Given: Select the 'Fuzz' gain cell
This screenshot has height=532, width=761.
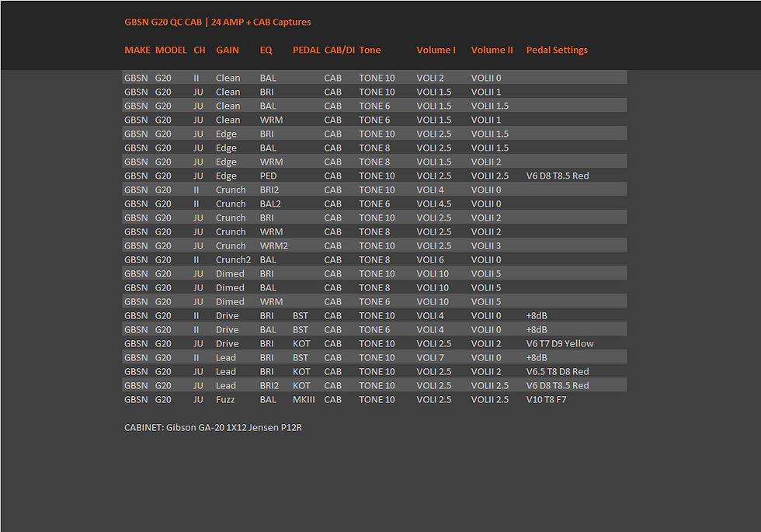Looking at the screenshot, I should tap(225, 401).
